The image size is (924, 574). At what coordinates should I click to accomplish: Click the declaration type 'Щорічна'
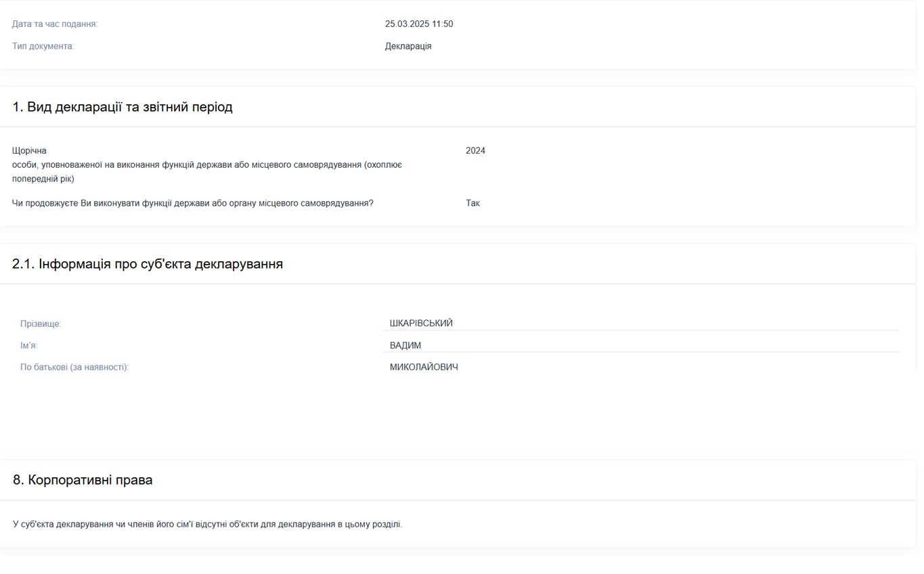(29, 151)
